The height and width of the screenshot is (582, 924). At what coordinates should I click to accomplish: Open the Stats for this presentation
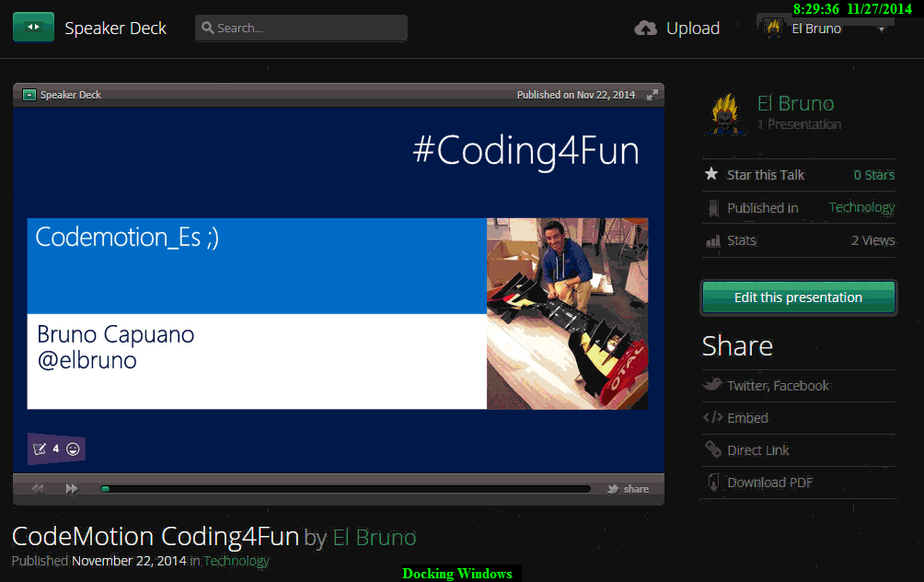(x=741, y=240)
